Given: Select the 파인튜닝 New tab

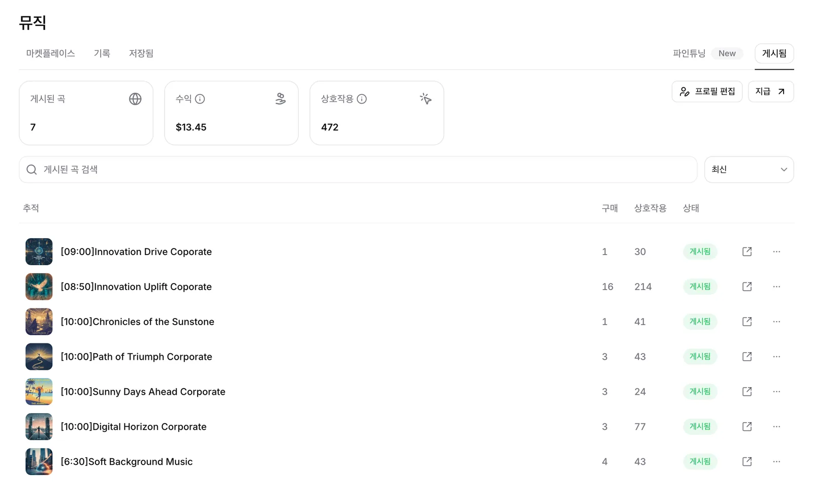Looking at the screenshot, I should (x=708, y=53).
